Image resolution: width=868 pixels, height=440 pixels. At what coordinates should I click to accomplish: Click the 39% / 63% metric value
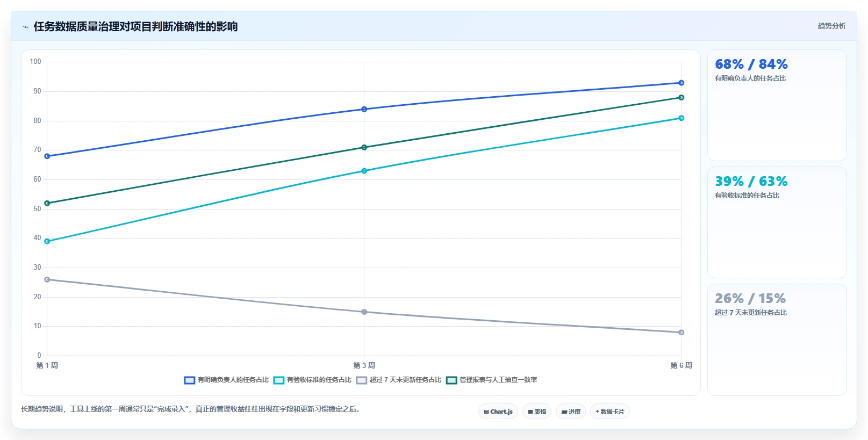click(751, 182)
